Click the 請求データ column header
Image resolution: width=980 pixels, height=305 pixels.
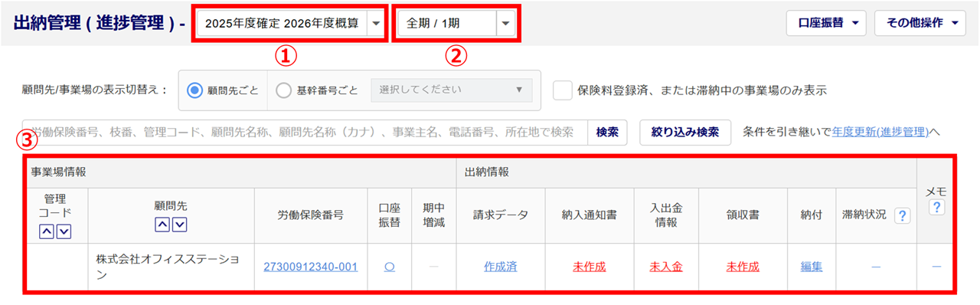click(500, 215)
